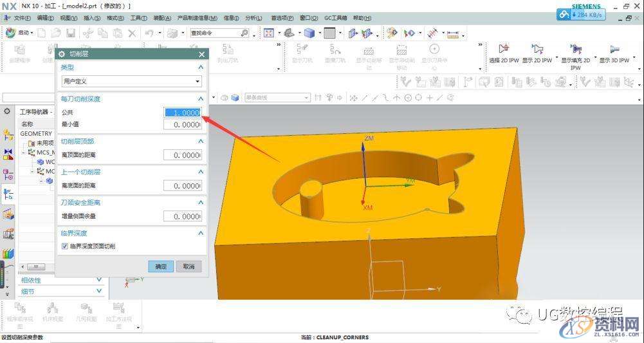Open the gear settings of the operation navigator
The image size is (644, 343).
pyautogui.click(x=7, y=111)
